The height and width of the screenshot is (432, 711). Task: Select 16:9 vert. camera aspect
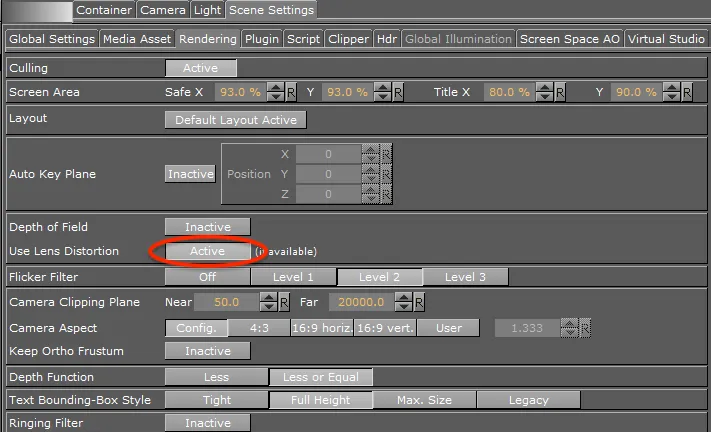(x=385, y=328)
